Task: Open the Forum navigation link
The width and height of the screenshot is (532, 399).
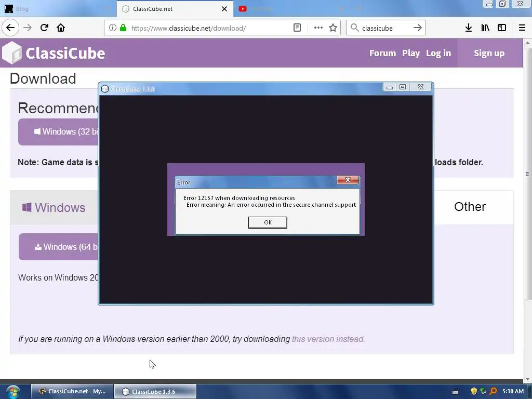Action: [382, 54]
